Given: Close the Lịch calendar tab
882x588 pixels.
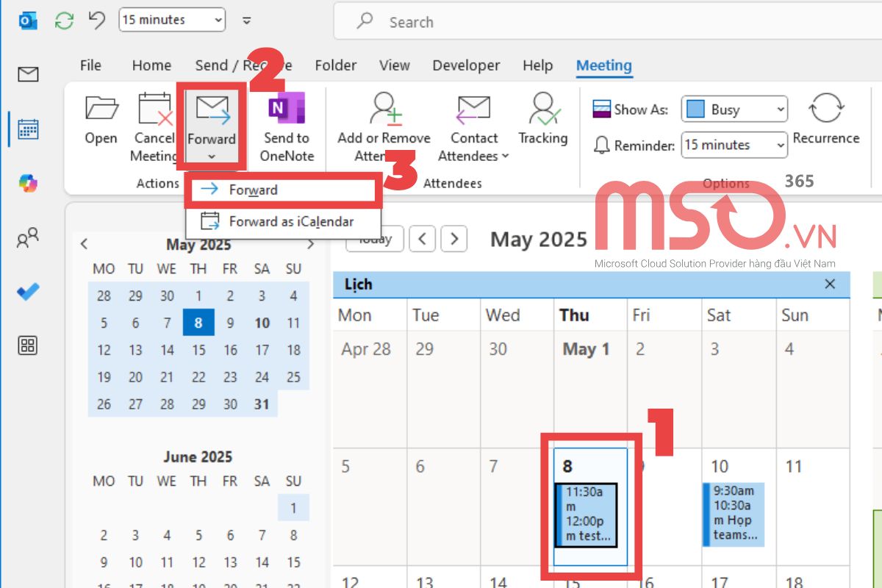Looking at the screenshot, I should click(x=830, y=284).
